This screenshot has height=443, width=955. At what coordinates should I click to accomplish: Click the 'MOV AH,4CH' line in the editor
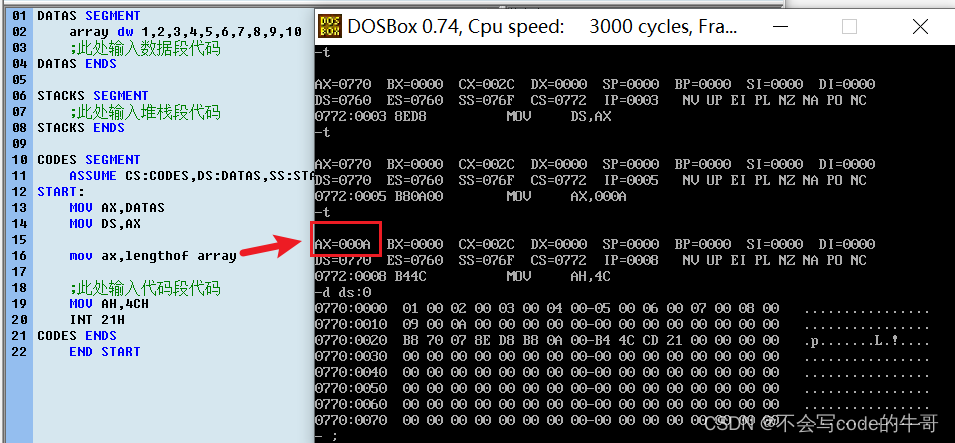pos(109,303)
